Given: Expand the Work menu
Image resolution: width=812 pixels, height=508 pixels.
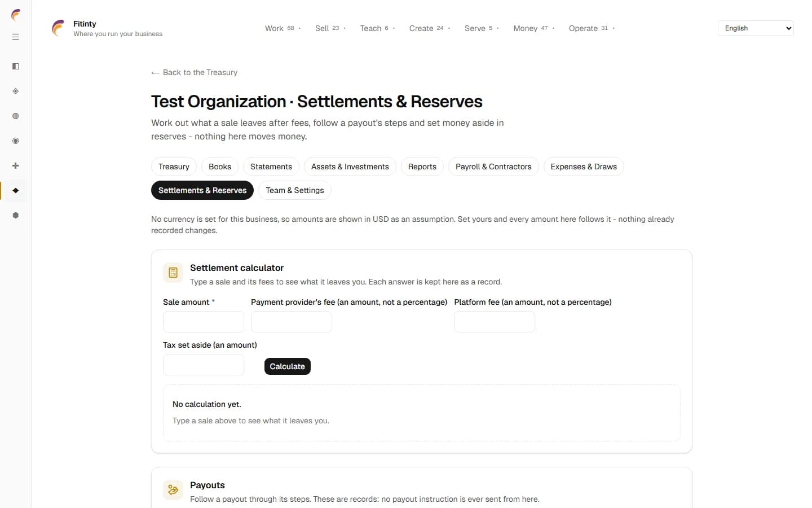Looking at the screenshot, I should [283, 28].
